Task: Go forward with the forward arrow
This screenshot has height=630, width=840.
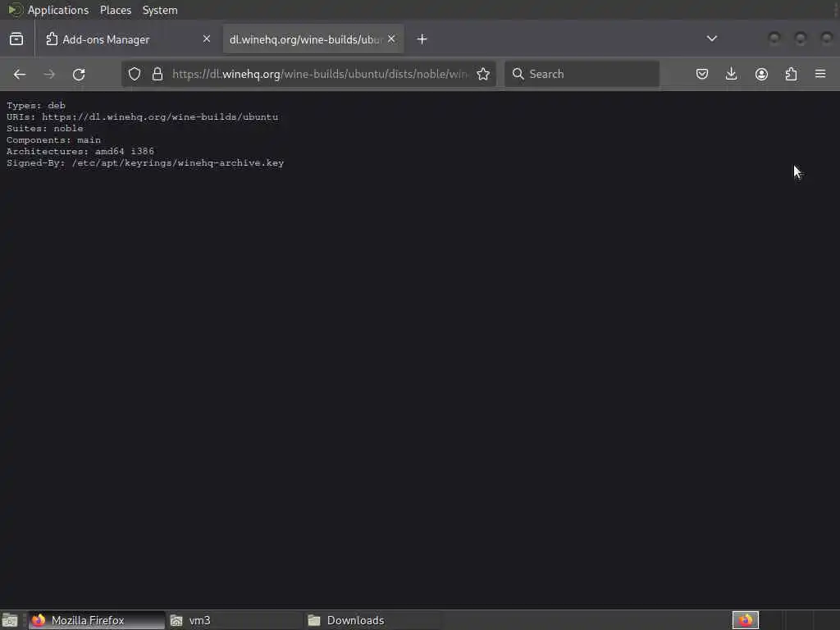Action: (49, 75)
